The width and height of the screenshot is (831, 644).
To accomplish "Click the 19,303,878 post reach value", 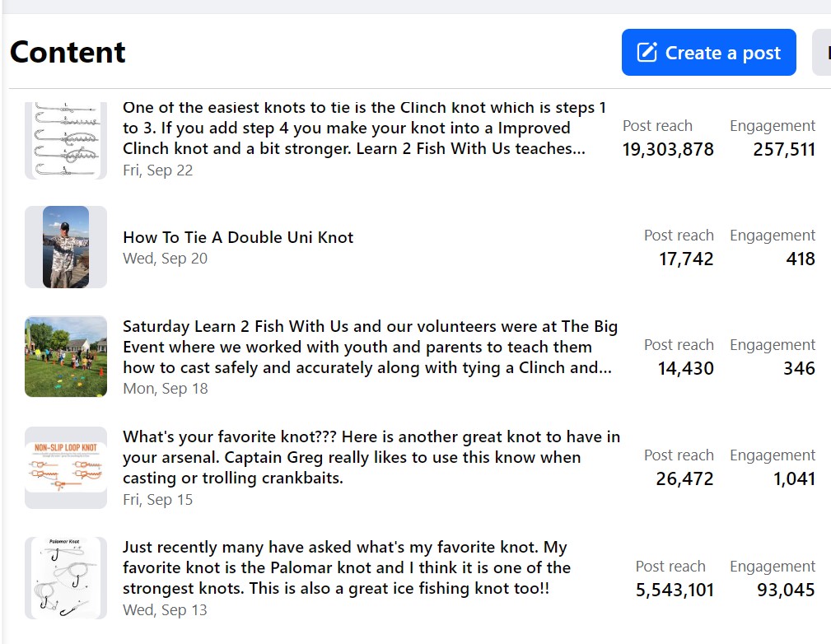I will [x=668, y=150].
